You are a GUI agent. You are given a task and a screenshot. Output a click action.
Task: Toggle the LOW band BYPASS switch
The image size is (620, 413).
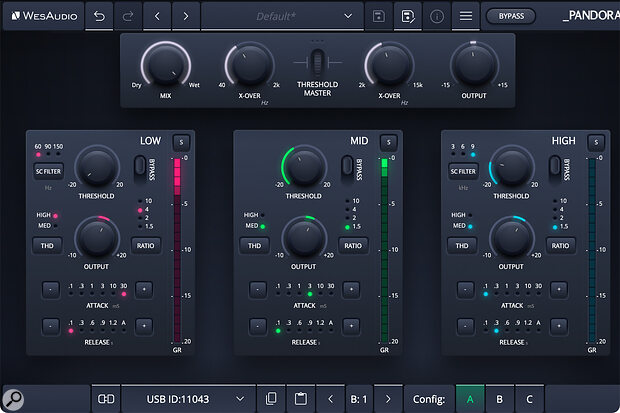(x=140, y=166)
